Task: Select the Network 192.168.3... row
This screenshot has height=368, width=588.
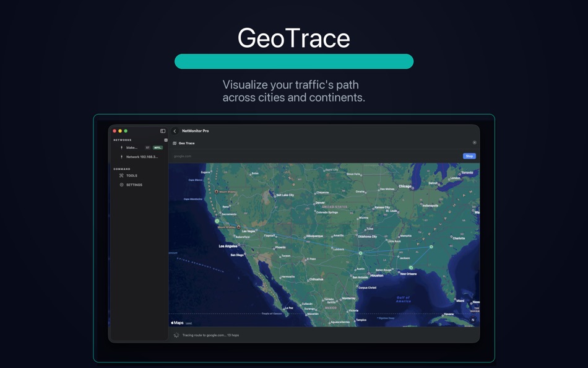Action: point(140,157)
